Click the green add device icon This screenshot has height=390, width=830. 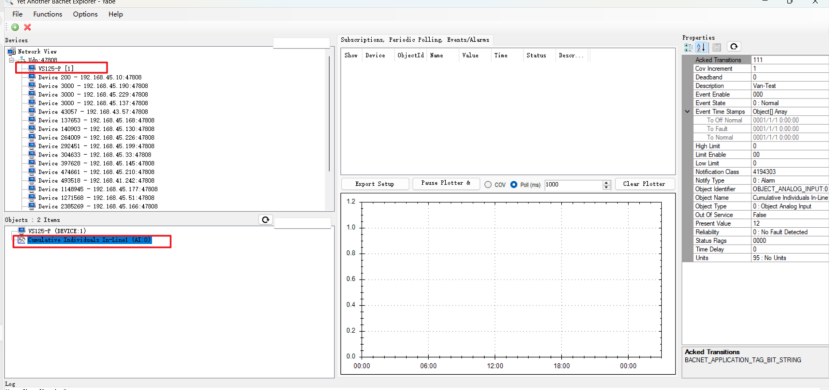click(15, 28)
